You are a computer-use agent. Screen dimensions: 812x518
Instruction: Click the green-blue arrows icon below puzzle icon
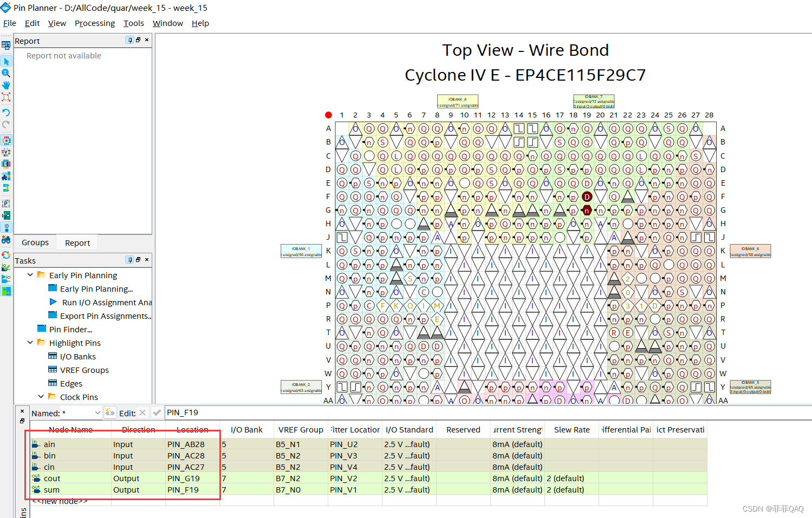[x=6, y=188]
